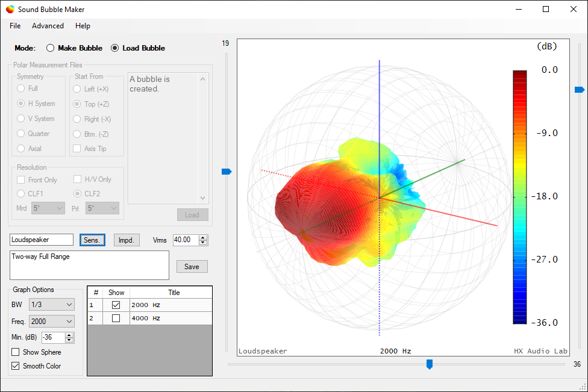The image size is (588, 392).
Task: Click the window resize grip in the status bar
Action: click(583, 388)
